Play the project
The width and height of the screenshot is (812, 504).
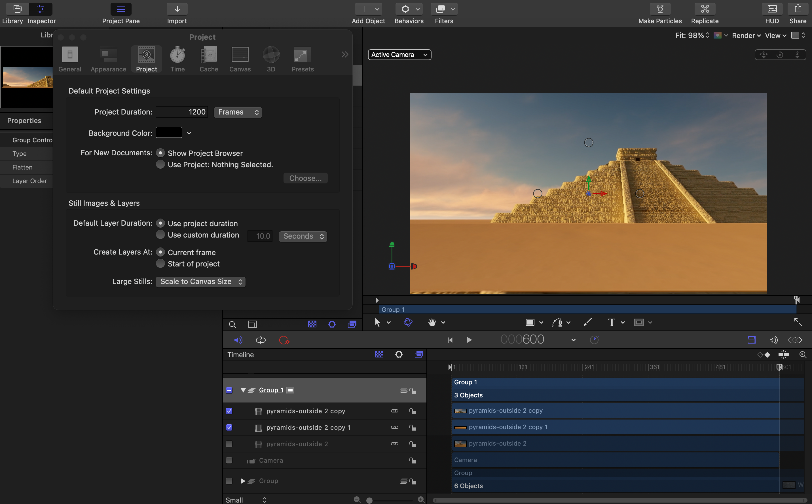point(469,340)
